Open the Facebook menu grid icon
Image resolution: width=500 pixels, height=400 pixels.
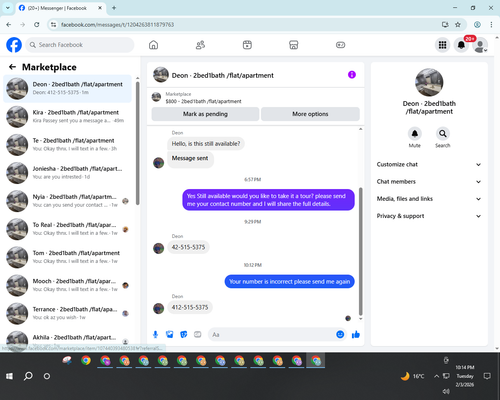tap(442, 45)
